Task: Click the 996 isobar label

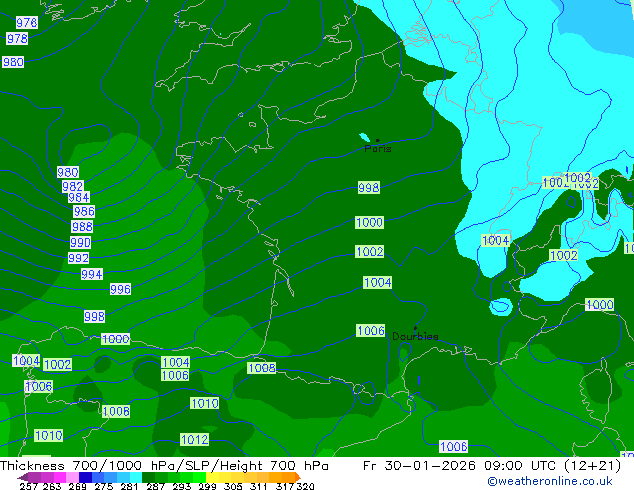Action: point(120,289)
